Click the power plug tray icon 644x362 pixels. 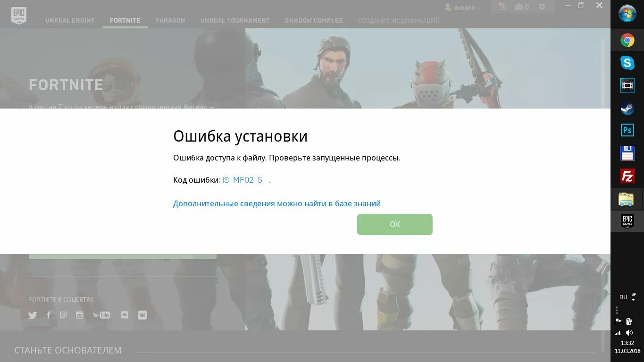[629, 321]
